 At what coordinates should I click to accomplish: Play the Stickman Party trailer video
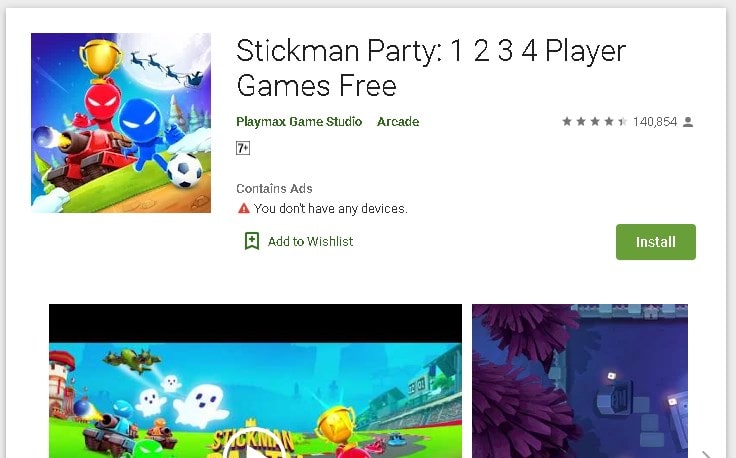tap(253, 449)
